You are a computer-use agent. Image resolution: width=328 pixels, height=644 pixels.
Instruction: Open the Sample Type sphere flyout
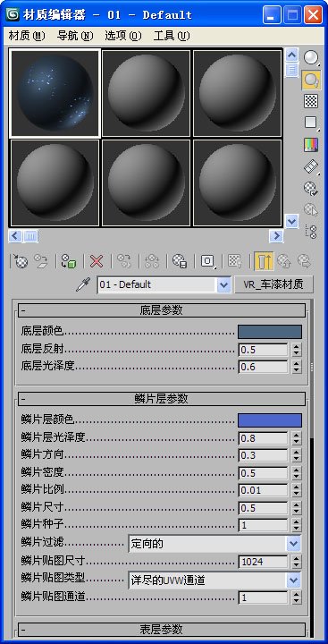click(312, 58)
